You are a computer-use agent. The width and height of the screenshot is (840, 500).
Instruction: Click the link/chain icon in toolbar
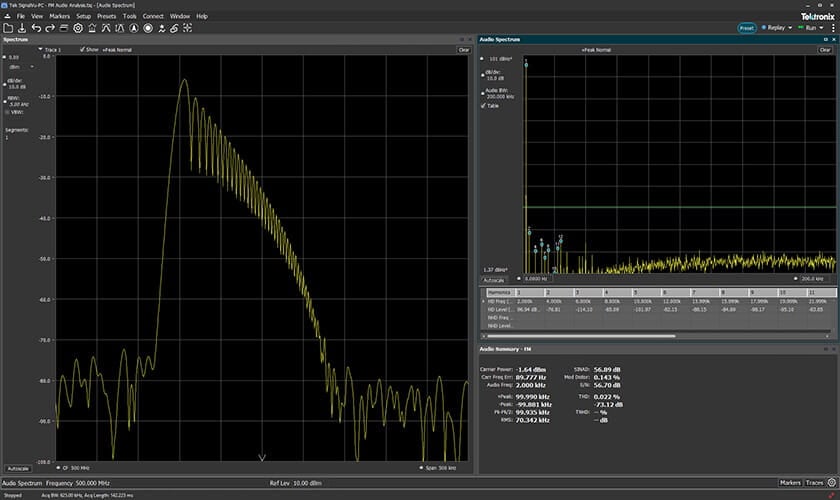(x=176, y=28)
